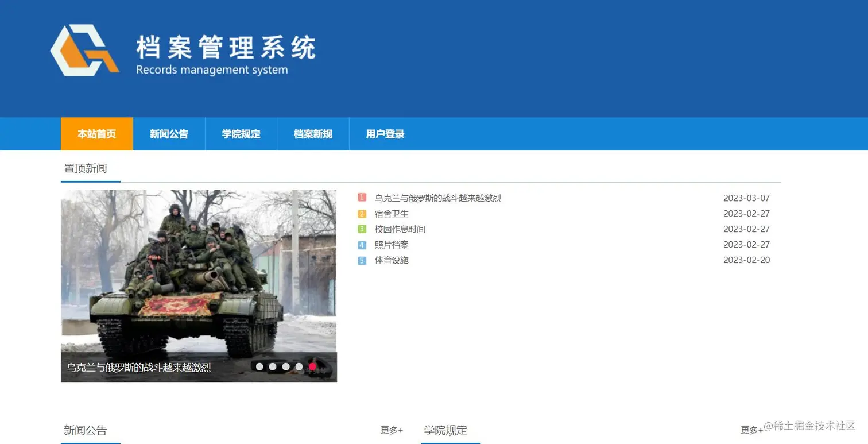Open the 宿舍卫生 news link

tap(392, 214)
